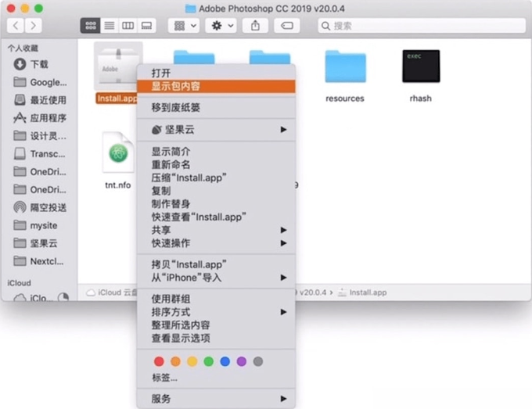The height and width of the screenshot is (409, 532).
Task: Open 隔空投送 AirDrop in sidebar
Action: pyautogui.click(x=40, y=207)
